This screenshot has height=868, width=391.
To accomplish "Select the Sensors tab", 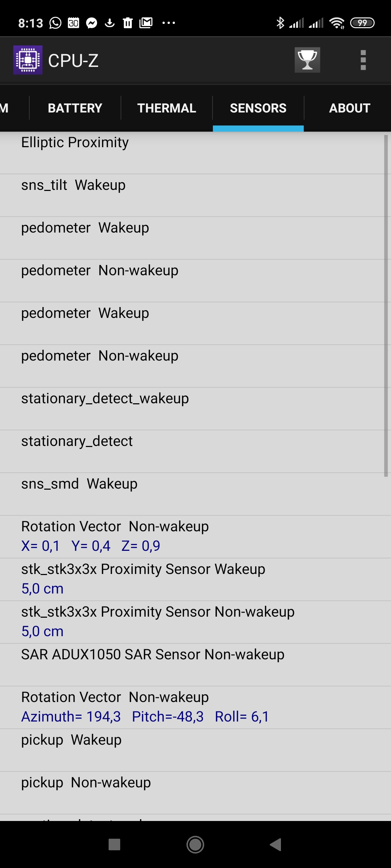I will point(258,108).
